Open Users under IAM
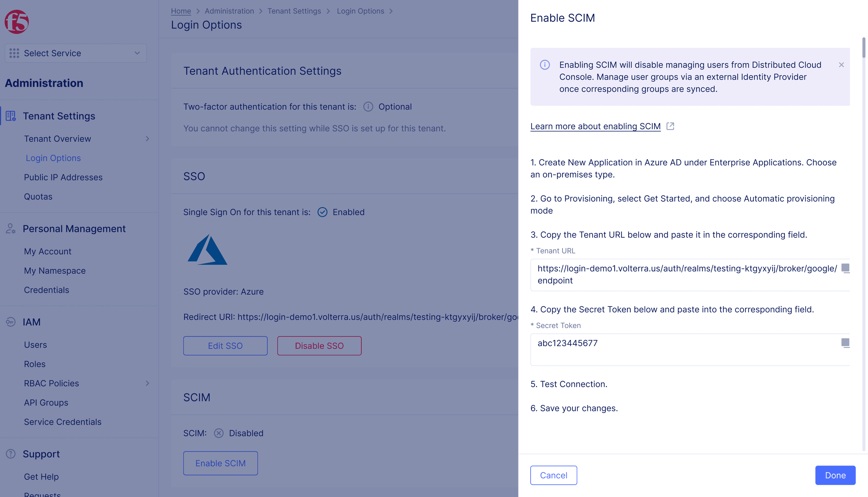This screenshot has width=868, height=497. [x=35, y=345]
